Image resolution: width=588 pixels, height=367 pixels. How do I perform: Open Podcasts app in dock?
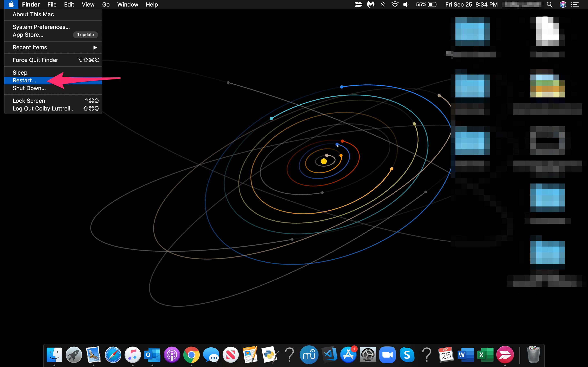tap(172, 355)
